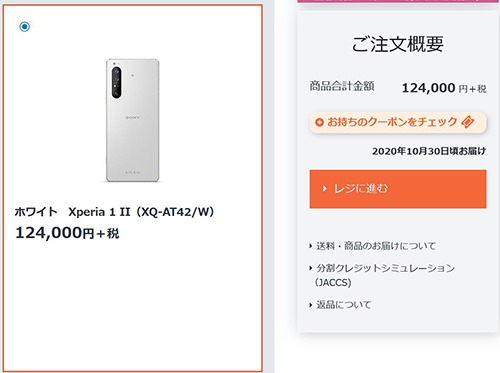This screenshot has width=500, height=373.
Task: Open the 返品について link
Action: (x=343, y=305)
